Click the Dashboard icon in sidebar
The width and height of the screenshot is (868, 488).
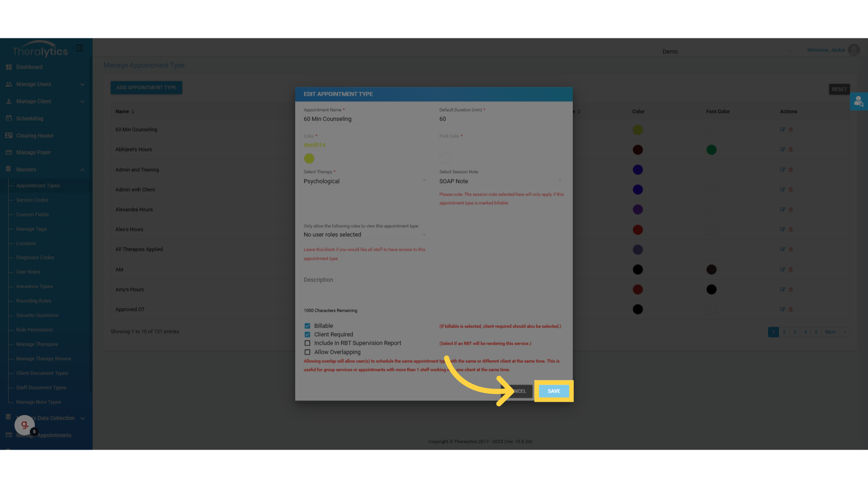(9, 67)
